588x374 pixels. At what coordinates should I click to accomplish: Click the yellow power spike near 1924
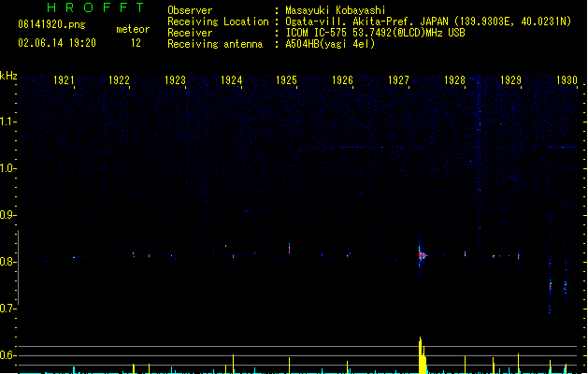(234, 364)
